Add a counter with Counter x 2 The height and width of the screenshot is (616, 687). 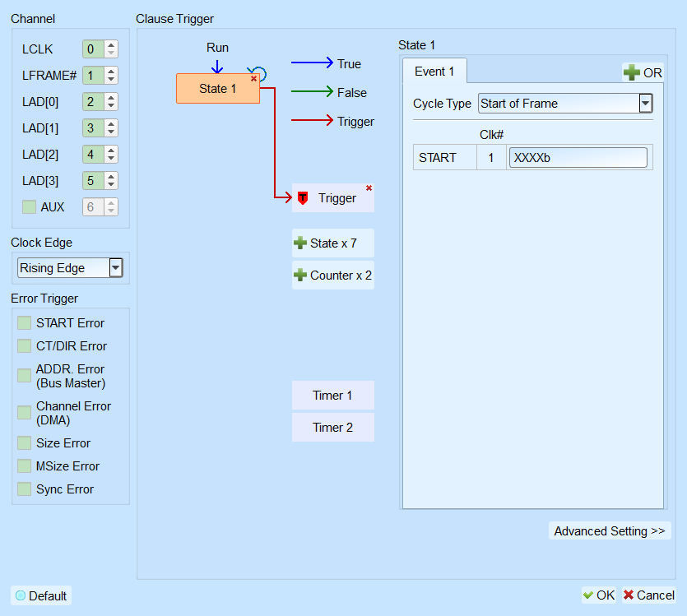[333, 276]
